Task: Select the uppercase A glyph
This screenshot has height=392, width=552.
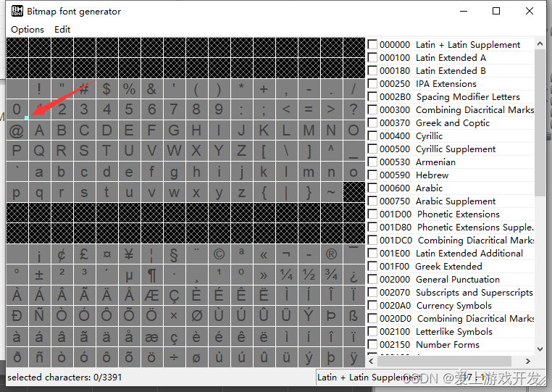Action: point(39,130)
